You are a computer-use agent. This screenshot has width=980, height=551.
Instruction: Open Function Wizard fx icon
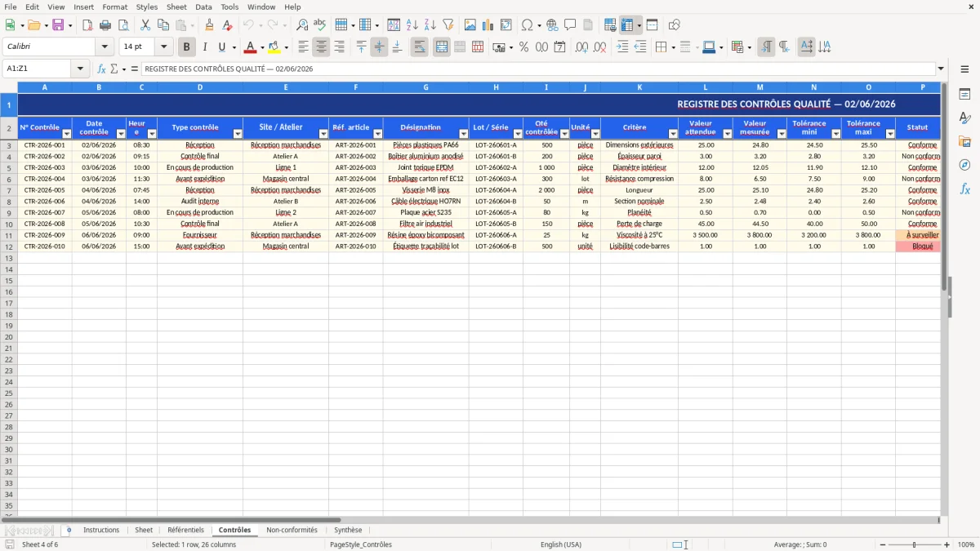coord(101,69)
